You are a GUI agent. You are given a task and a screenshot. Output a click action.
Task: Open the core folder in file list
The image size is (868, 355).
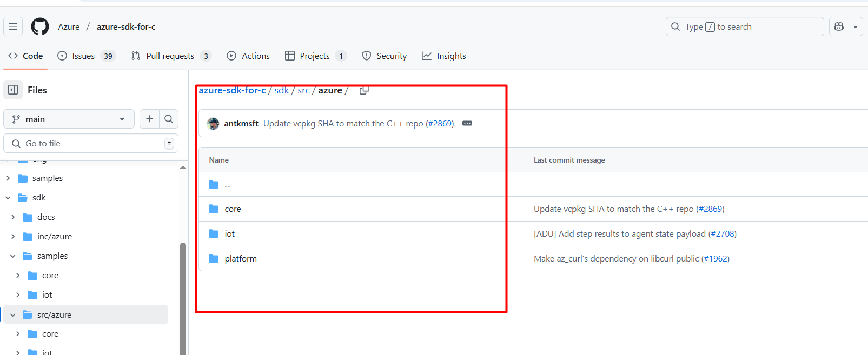coord(233,209)
